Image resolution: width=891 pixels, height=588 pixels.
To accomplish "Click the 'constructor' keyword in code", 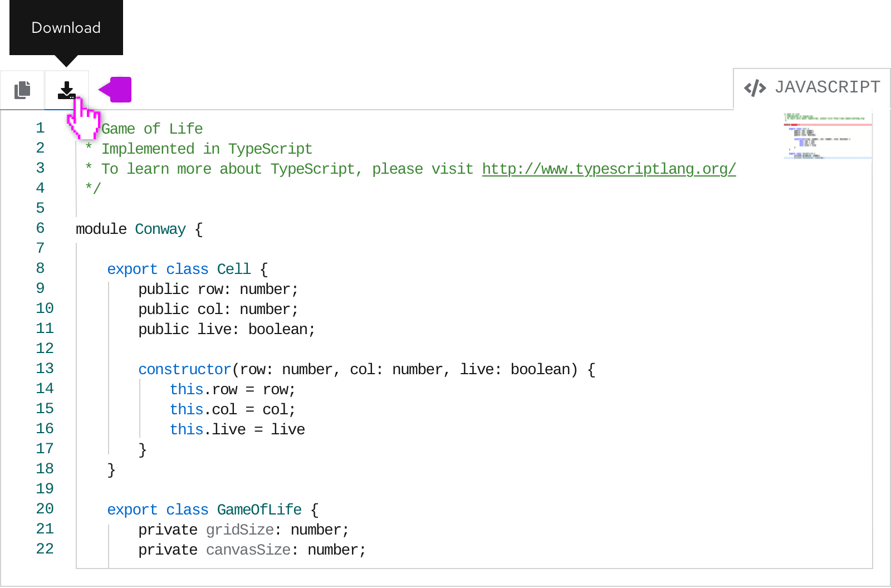I will click(184, 369).
